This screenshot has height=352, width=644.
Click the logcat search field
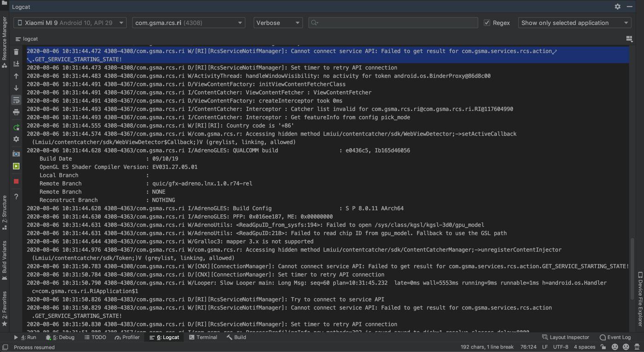click(393, 23)
